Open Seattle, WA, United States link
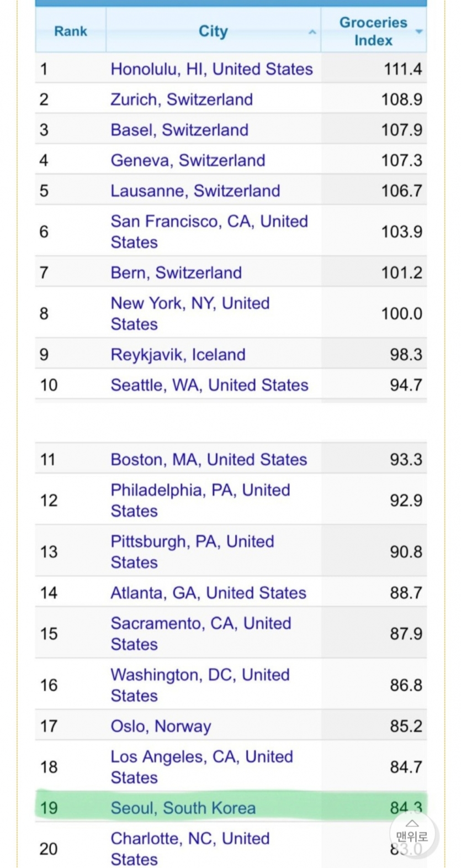Viewport: 461px width, 868px height. pyautogui.click(x=209, y=385)
